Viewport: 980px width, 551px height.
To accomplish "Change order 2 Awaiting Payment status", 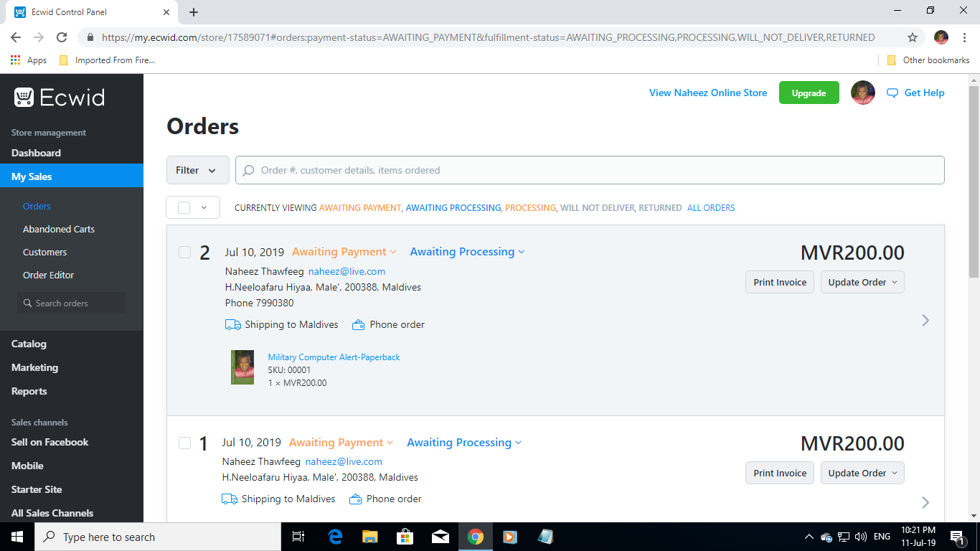I will 344,252.
